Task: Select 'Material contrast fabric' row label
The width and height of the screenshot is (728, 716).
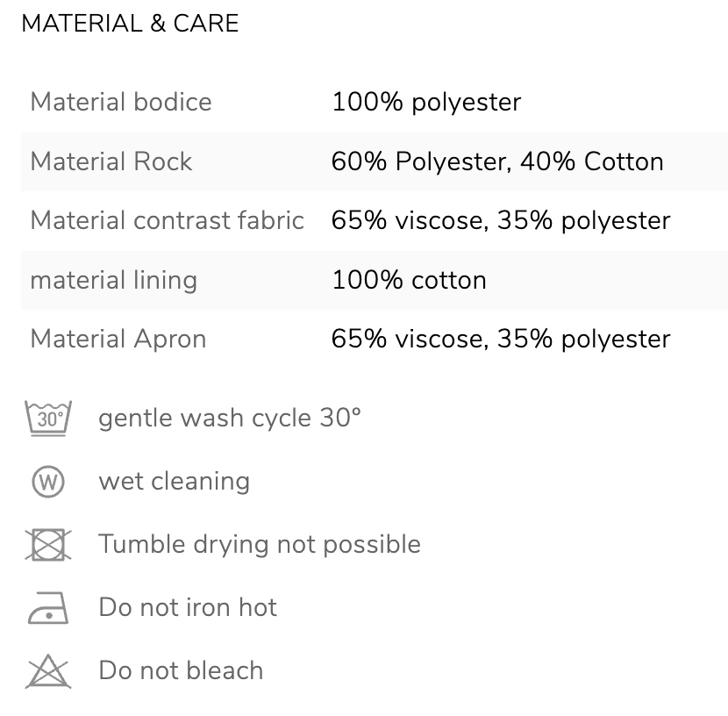Action: (x=168, y=220)
